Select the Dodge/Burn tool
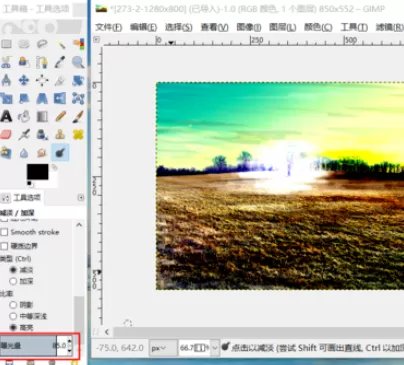 tap(60, 153)
